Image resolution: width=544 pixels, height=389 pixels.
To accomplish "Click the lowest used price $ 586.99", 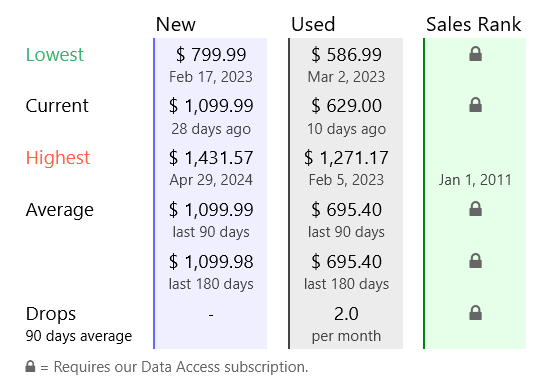I will 346,54.
